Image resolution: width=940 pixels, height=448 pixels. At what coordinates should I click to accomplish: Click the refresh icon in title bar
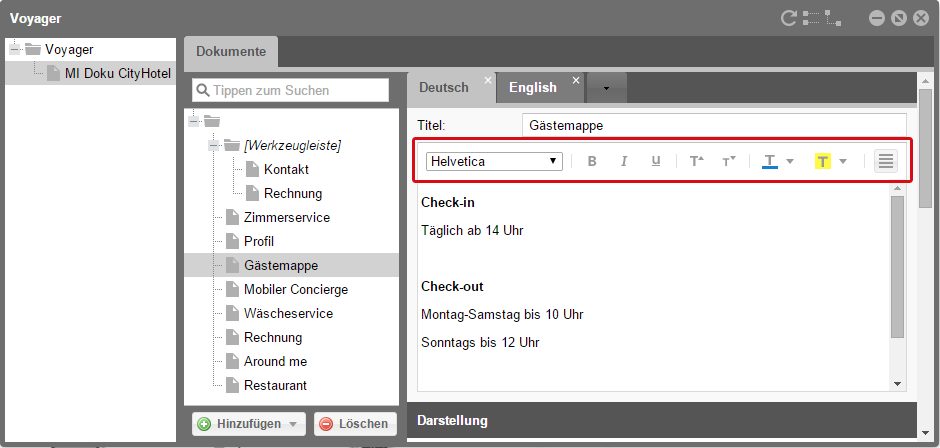789,17
